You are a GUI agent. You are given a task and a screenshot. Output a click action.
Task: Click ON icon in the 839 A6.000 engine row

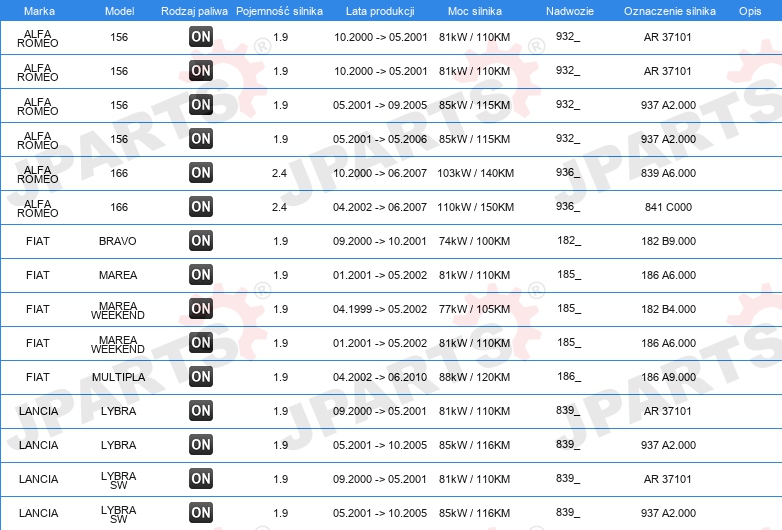[201, 173]
